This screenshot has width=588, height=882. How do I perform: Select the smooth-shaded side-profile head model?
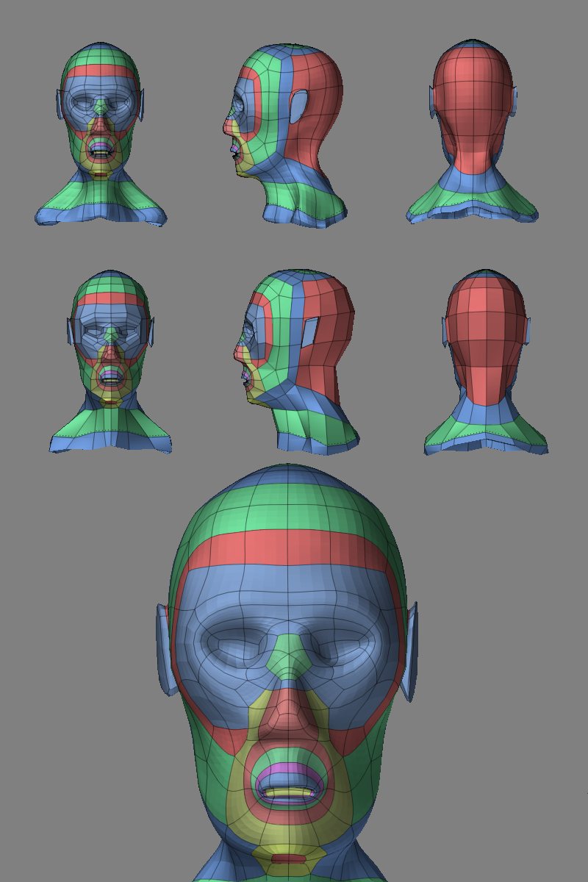[285, 135]
